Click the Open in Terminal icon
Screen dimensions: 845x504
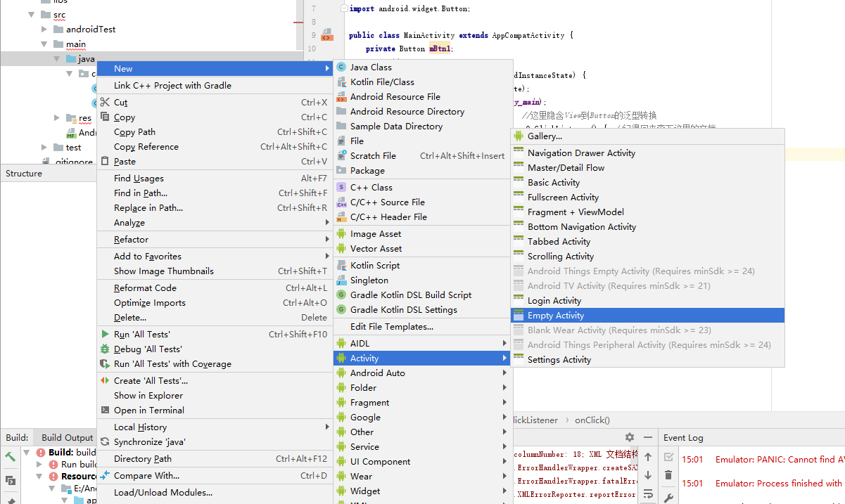pyautogui.click(x=105, y=411)
